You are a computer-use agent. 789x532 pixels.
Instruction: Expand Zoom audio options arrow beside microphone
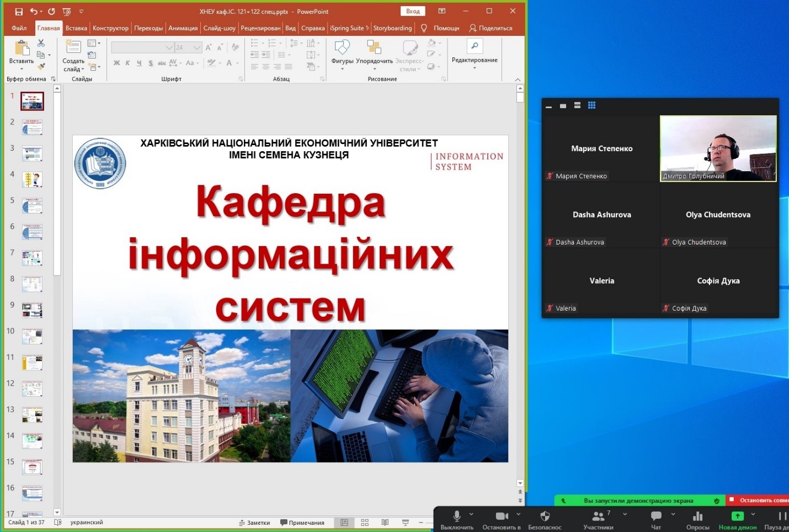point(471,514)
